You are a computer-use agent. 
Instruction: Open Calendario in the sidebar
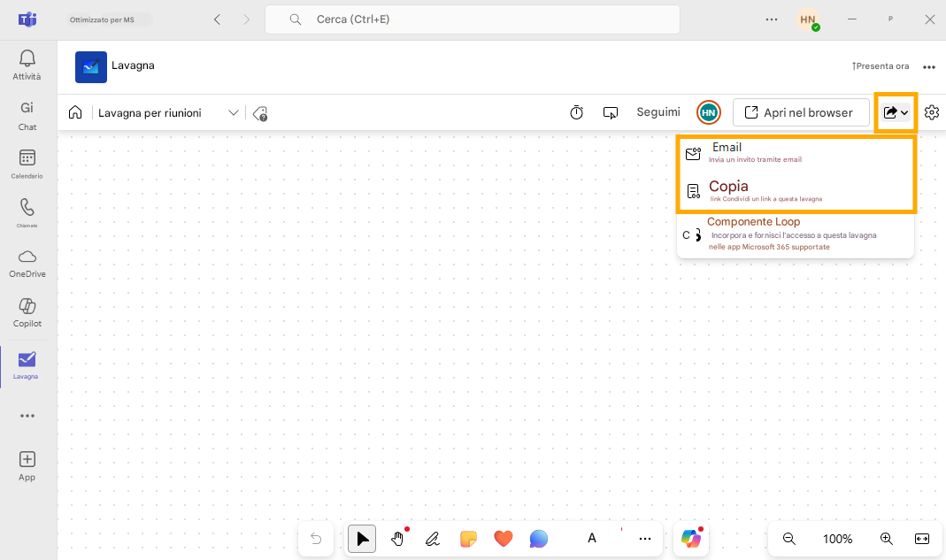click(x=27, y=165)
